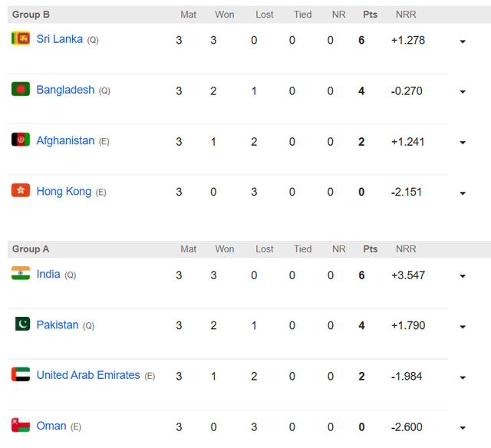This screenshot has width=491, height=448.
Task: Open the United Arab Emirates team link
Action: (88, 375)
